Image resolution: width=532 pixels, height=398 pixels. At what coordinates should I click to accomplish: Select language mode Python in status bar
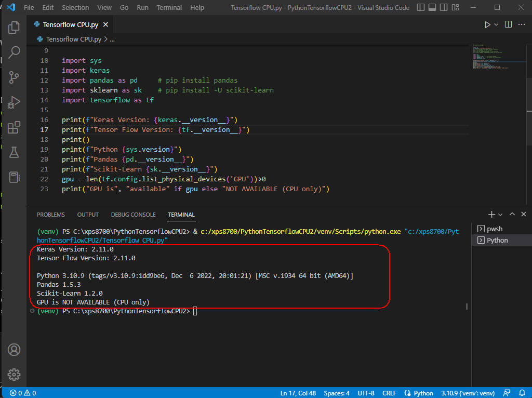(x=423, y=393)
